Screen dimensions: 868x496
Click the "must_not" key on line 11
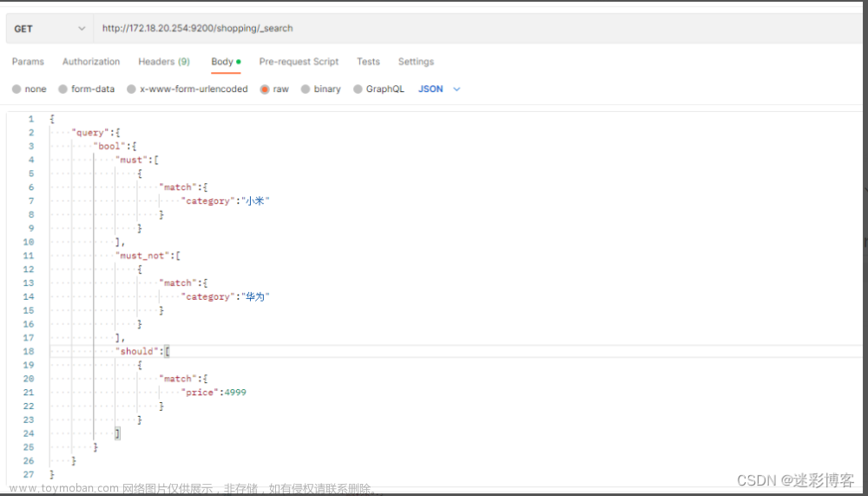pos(143,255)
